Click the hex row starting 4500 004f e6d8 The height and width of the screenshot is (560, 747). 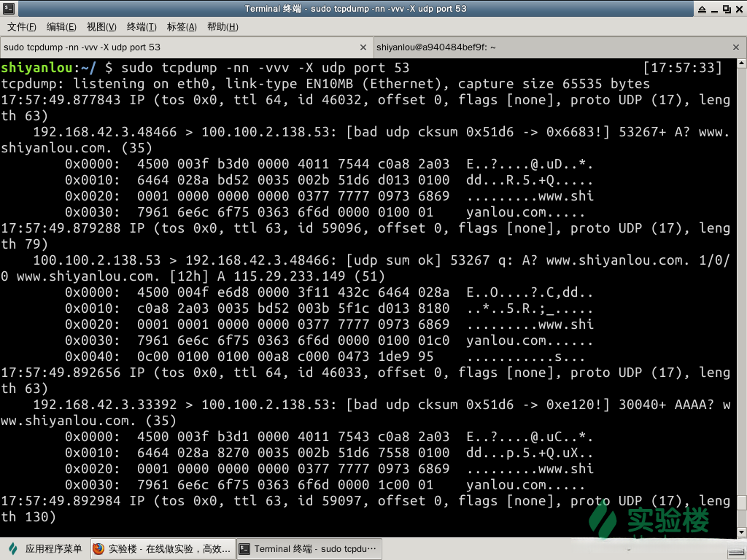(x=329, y=292)
